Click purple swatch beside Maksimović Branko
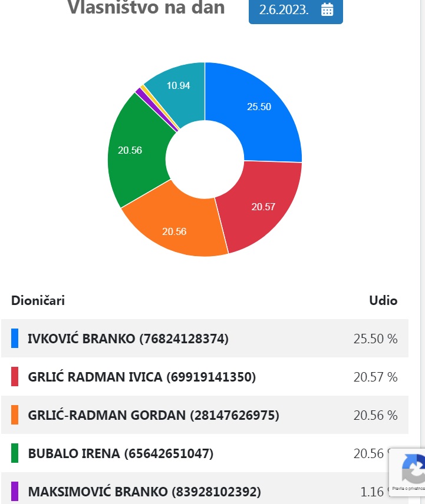This screenshot has height=504, width=425. click(x=15, y=491)
